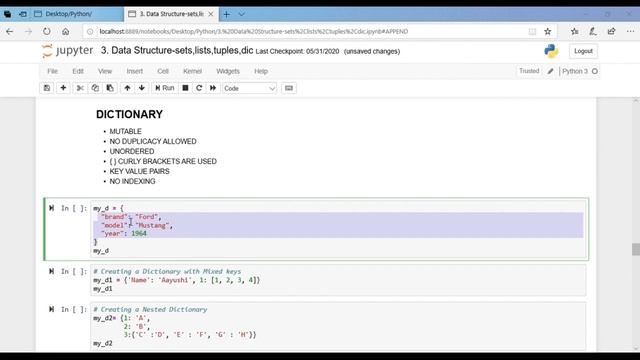Click the Python logo icon
This screenshot has width=640, height=360.
(551, 51)
